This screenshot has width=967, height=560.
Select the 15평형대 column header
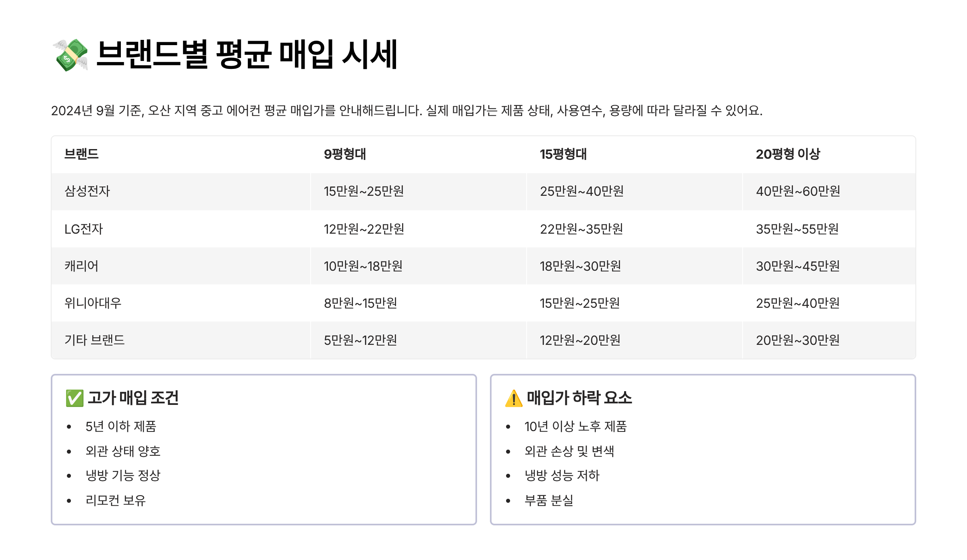[563, 154]
